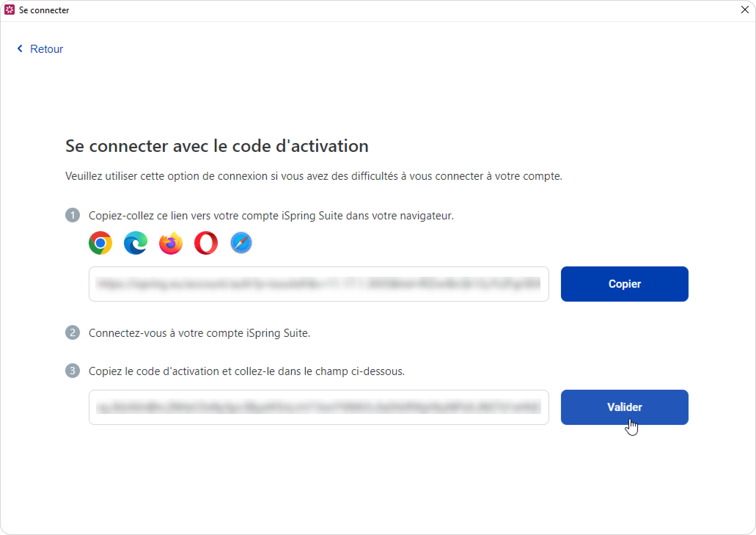Viewport: 756px width, 535px height.
Task: Click the Firefox browser icon
Action: [x=171, y=243]
